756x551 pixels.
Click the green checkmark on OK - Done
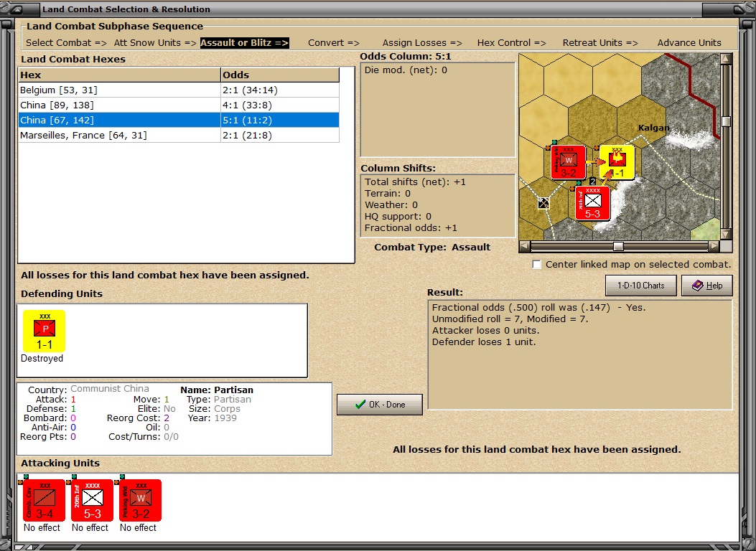[360, 405]
